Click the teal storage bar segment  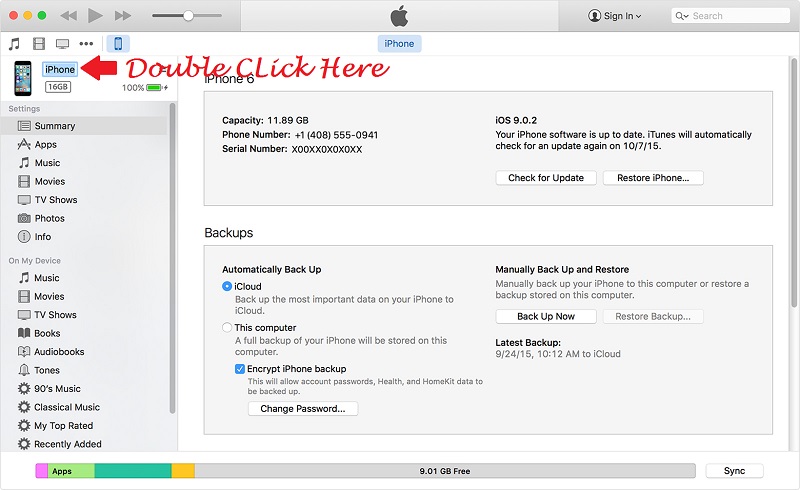click(133, 471)
